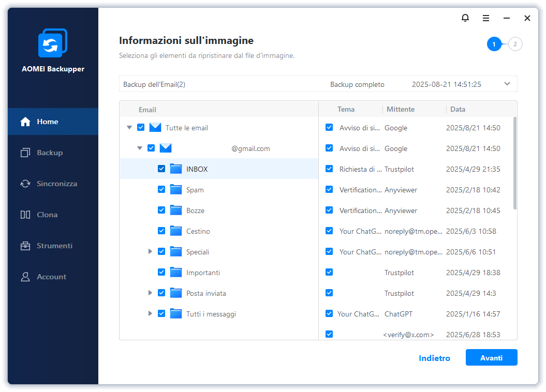Click the Spam folder icon
The height and width of the screenshot is (392, 546).
click(x=176, y=190)
